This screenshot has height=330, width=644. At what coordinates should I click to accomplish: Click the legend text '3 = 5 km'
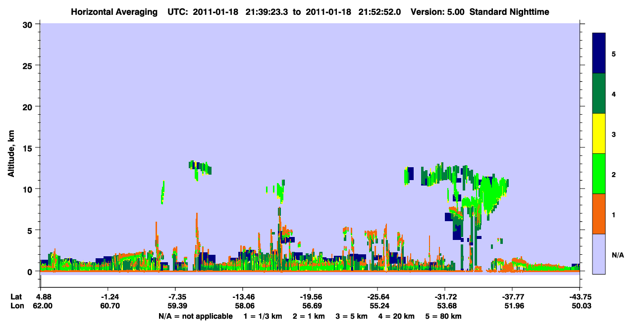point(352,316)
